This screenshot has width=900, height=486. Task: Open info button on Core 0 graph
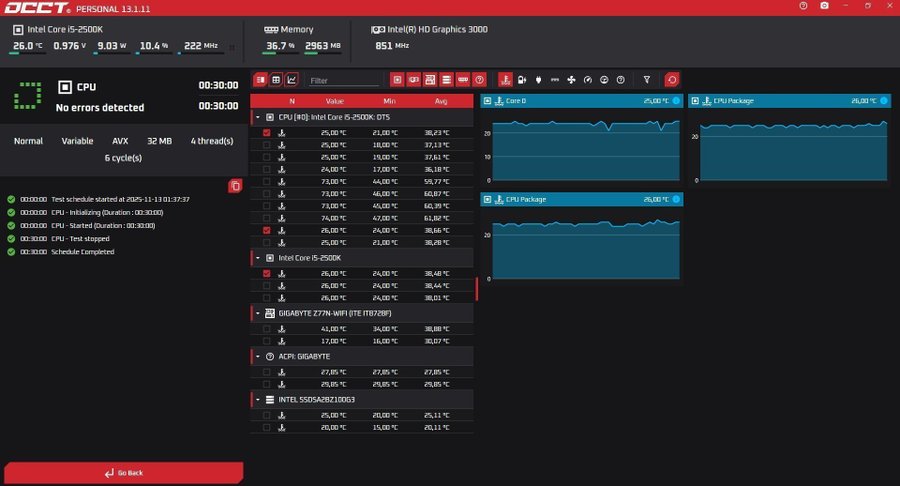676,101
